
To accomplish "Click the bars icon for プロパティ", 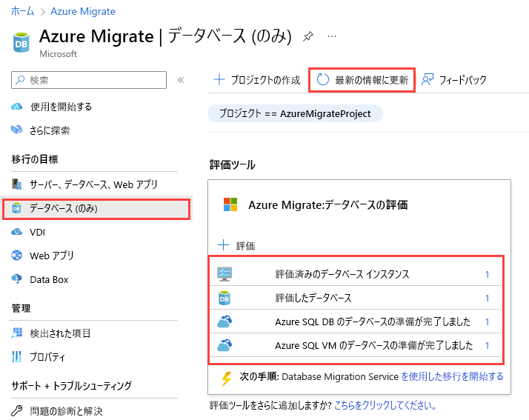I will pos(16,356).
